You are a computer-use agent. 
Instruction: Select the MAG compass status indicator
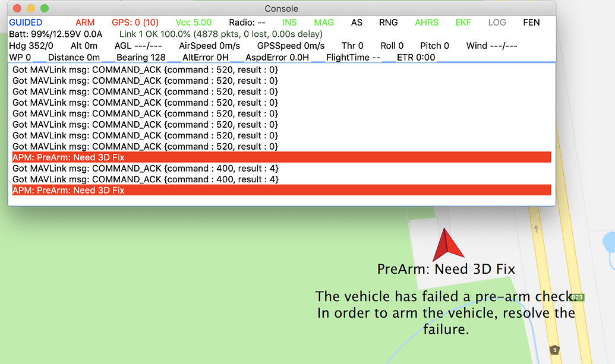click(324, 22)
